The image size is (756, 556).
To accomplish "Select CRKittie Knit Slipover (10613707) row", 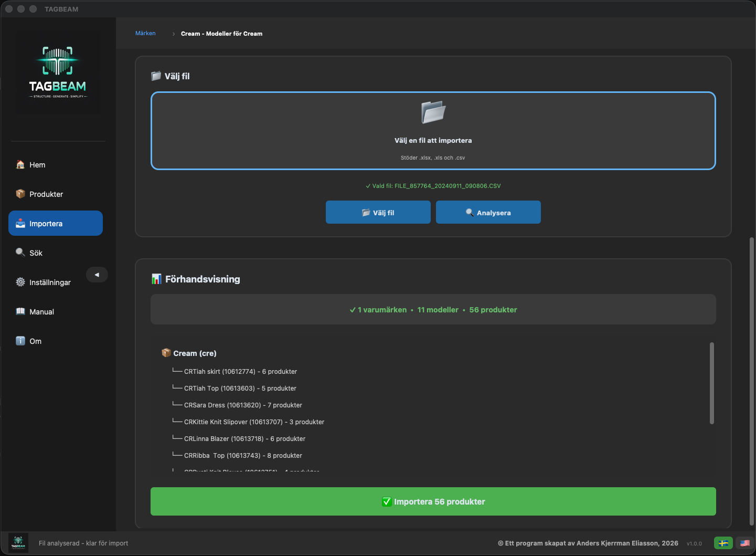I will coord(248,422).
